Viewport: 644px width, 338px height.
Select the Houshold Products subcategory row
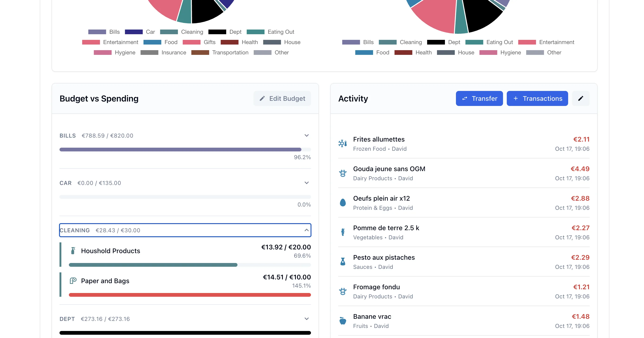pos(185,255)
